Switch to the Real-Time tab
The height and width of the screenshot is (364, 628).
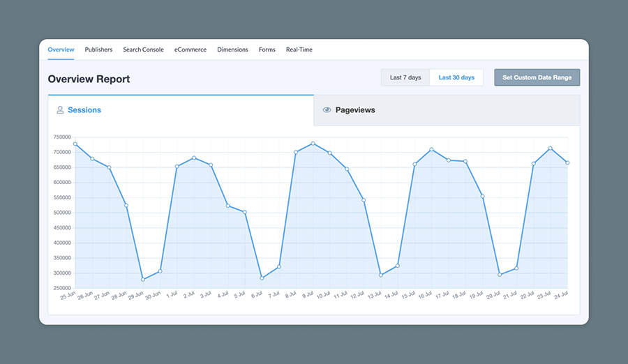[299, 50]
